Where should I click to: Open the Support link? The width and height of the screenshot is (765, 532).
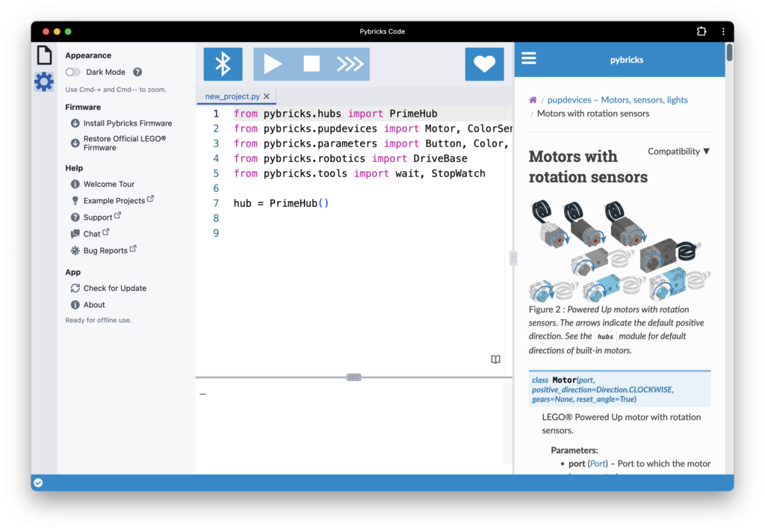tap(98, 217)
